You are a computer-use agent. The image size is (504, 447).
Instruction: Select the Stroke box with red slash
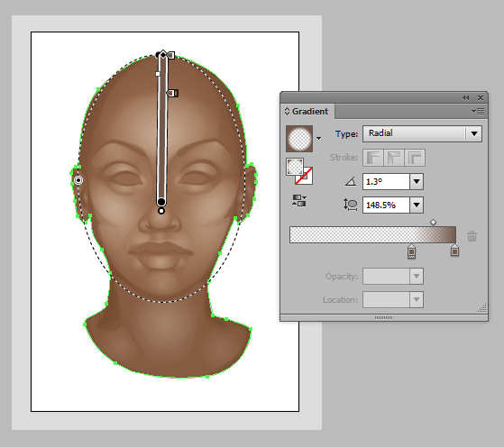[304, 176]
